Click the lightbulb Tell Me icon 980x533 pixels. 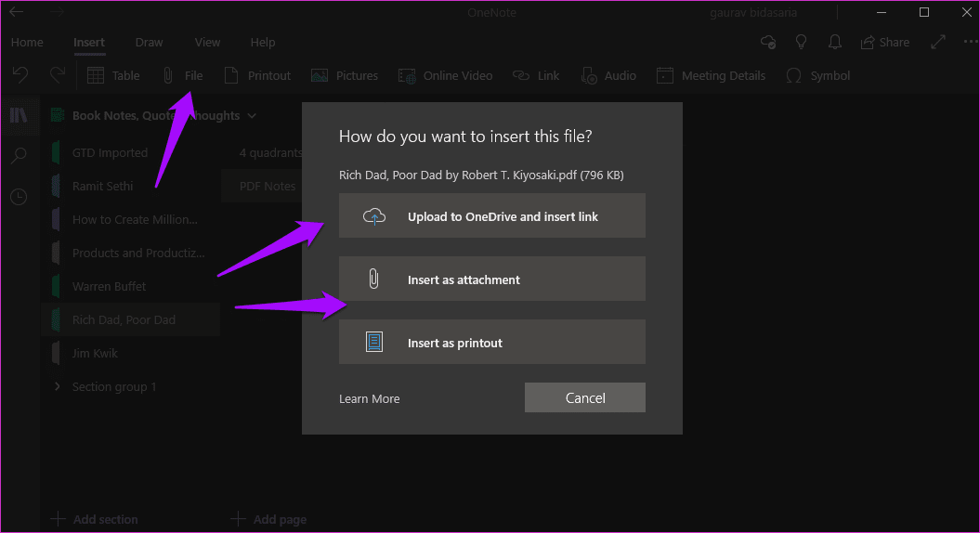click(801, 42)
